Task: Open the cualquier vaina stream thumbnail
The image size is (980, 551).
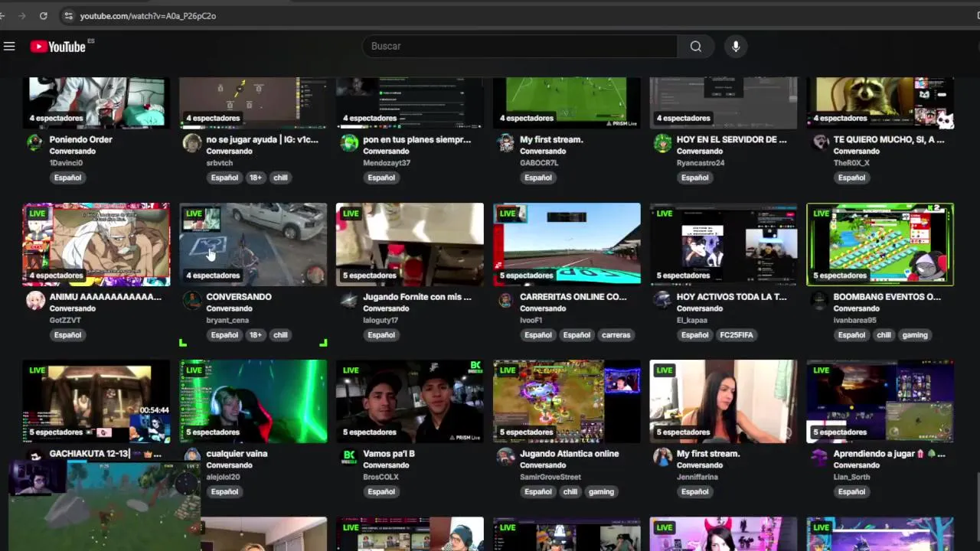Action: pos(253,401)
